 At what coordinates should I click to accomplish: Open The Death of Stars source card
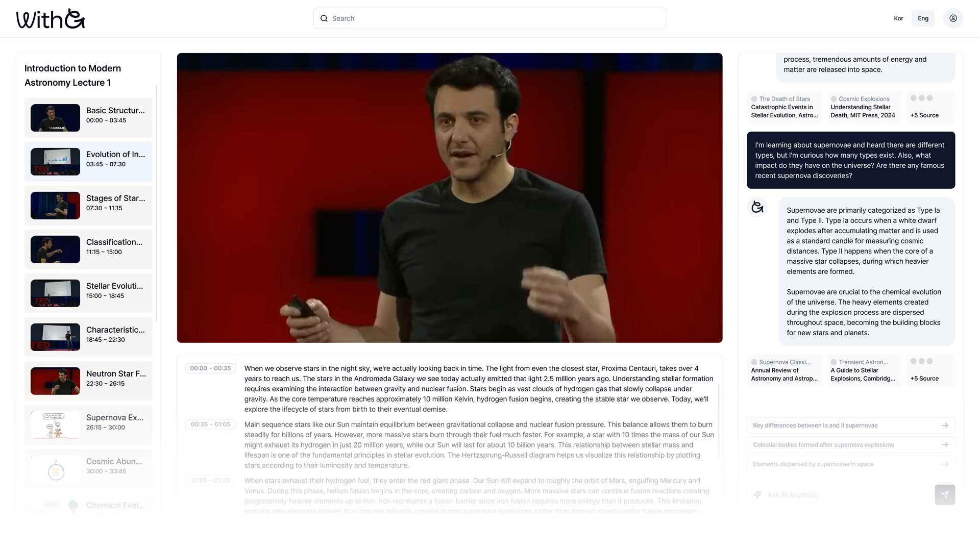pyautogui.click(x=785, y=107)
